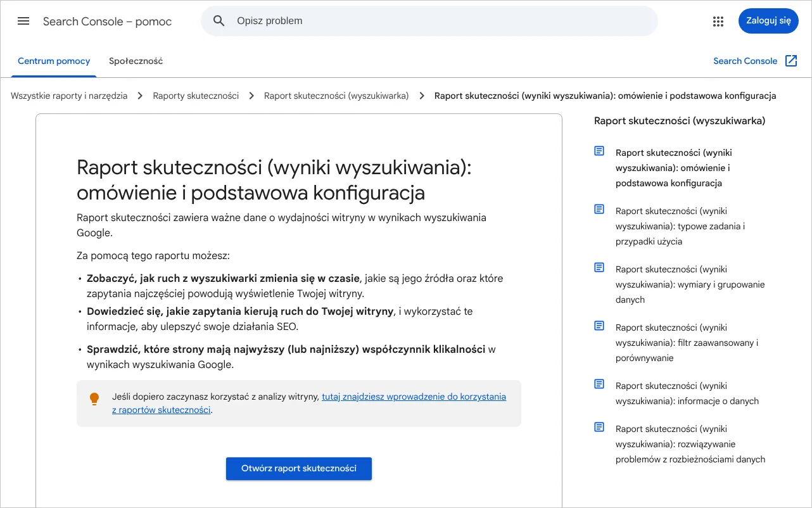This screenshot has height=508, width=812.
Task: Open breadcrumb 'Raport skuteczności (wyszukiwarka)'
Action: pyautogui.click(x=336, y=96)
